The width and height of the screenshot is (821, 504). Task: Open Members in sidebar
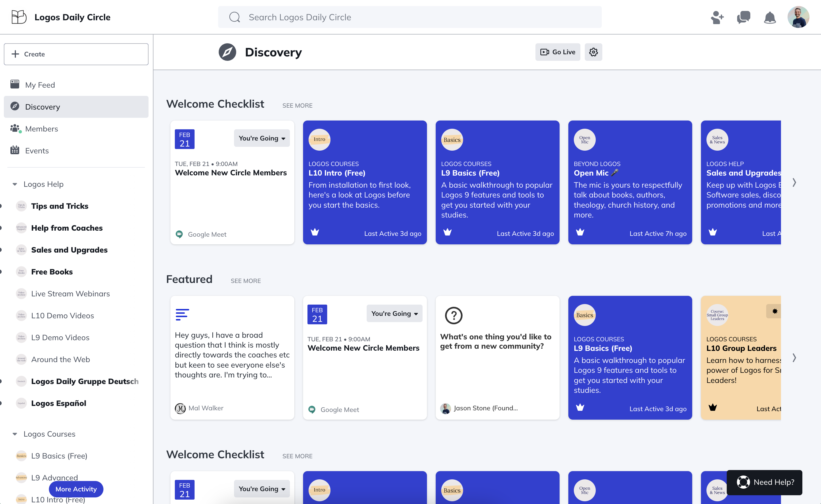(x=76, y=129)
